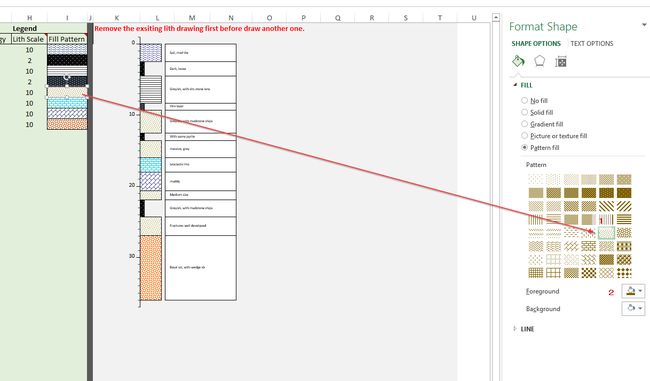Select the Pattern fill radio button
650x381 pixels.
[524, 147]
